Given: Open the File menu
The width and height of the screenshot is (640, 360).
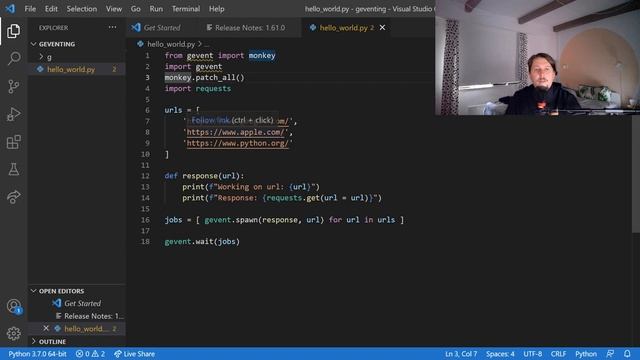Looking at the screenshot, I should pyautogui.click(x=30, y=9).
